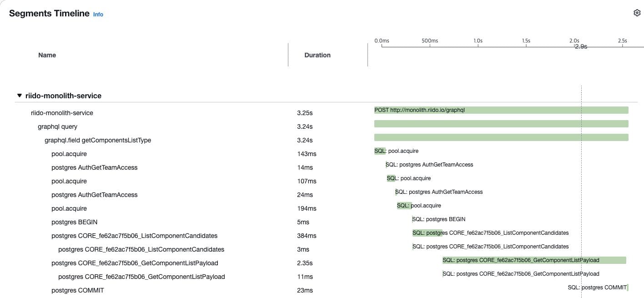Viewport: 644px width, 298px height.
Task: Click the POST monolith.riido.io/graphql timeline bar
Action: point(501,110)
